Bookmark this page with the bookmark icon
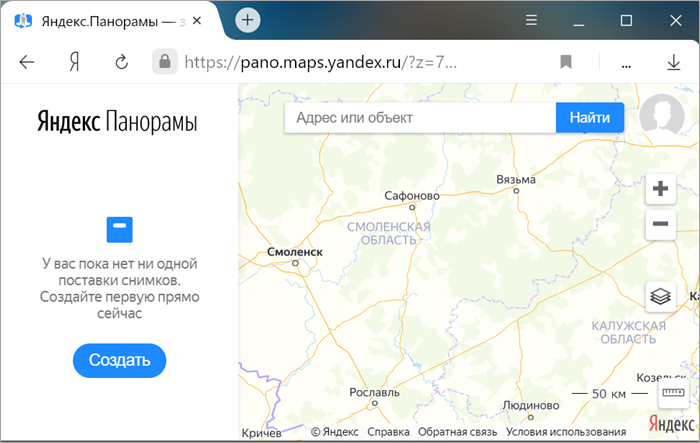 [x=566, y=62]
